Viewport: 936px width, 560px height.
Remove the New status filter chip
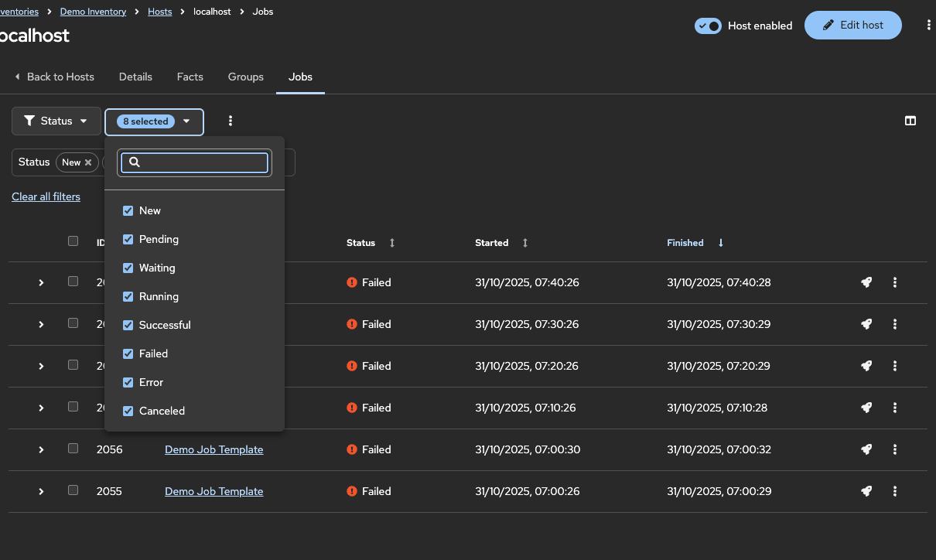point(88,162)
